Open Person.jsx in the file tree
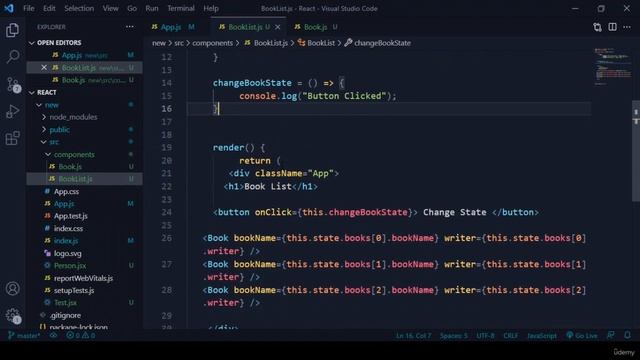 click(x=85, y=266)
